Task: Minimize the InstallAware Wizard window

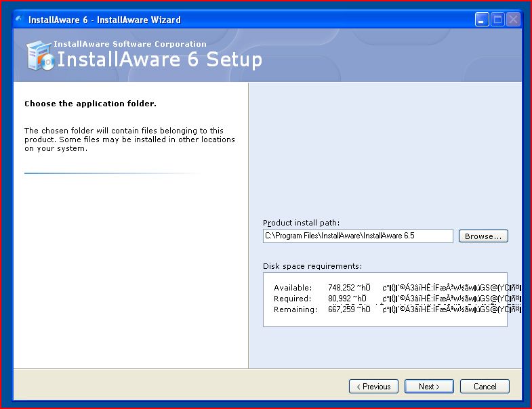Action: click(481, 20)
